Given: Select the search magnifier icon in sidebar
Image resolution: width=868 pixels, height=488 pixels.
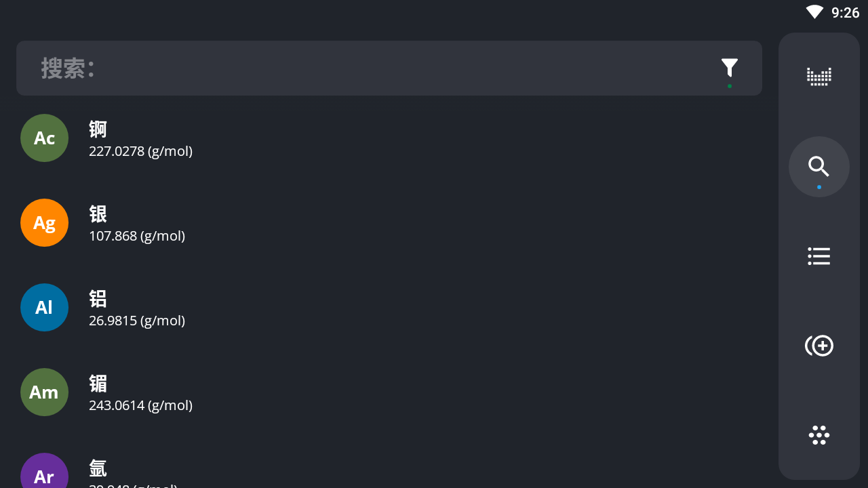Looking at the screenshot, I should coord(818,167).
